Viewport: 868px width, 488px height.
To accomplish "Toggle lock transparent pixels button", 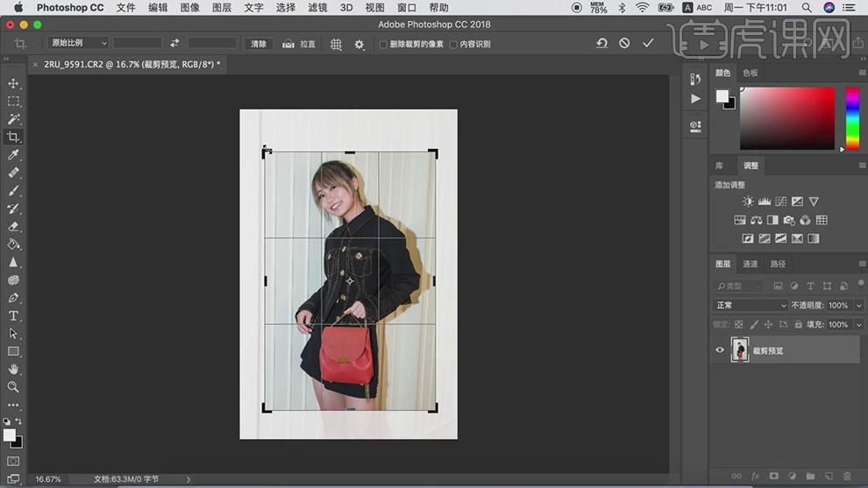I will [x=738, y=325].
